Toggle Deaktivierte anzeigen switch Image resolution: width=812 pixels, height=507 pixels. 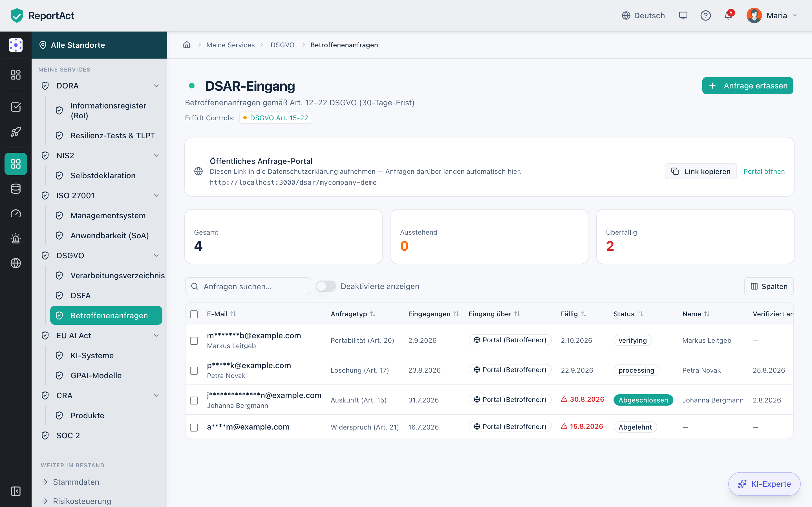(325, 286)
